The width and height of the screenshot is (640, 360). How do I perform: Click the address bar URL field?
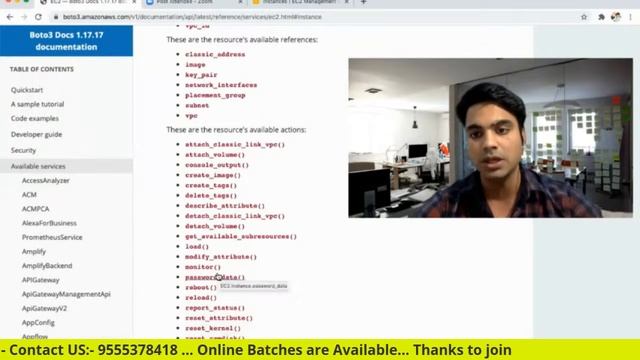coord(192,17)
